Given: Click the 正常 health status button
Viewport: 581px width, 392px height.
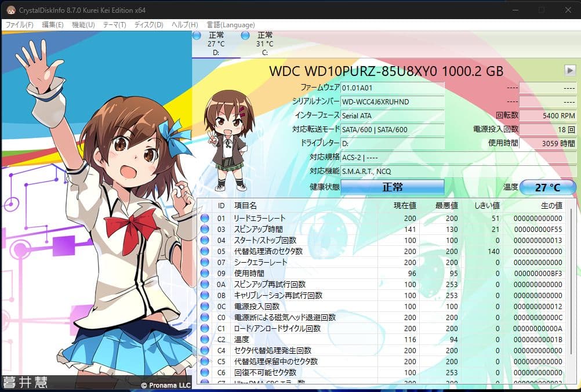Looking at the screenshot, I should pyautogui.click(x=393, y=187).
